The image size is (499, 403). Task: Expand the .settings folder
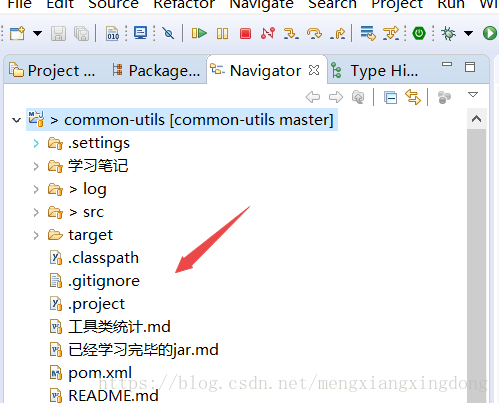pyautogui.click(x=36, y=143)
